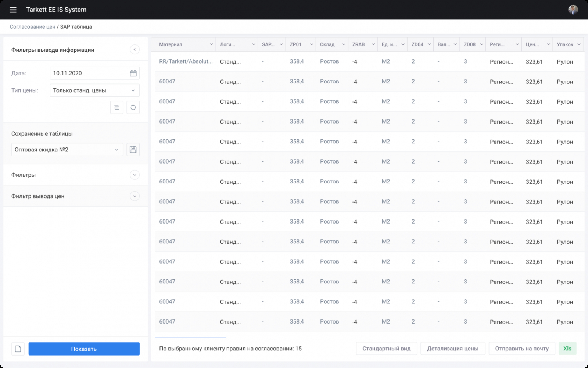Open the Склад column header menu

(x=344, y=44)
